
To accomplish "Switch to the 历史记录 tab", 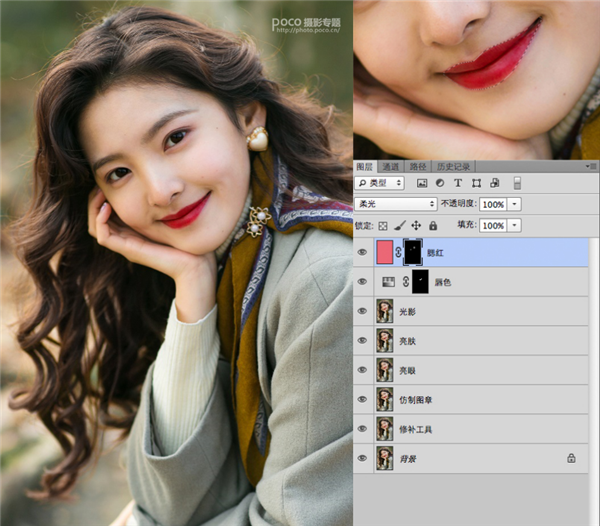I will click(453, 166).
